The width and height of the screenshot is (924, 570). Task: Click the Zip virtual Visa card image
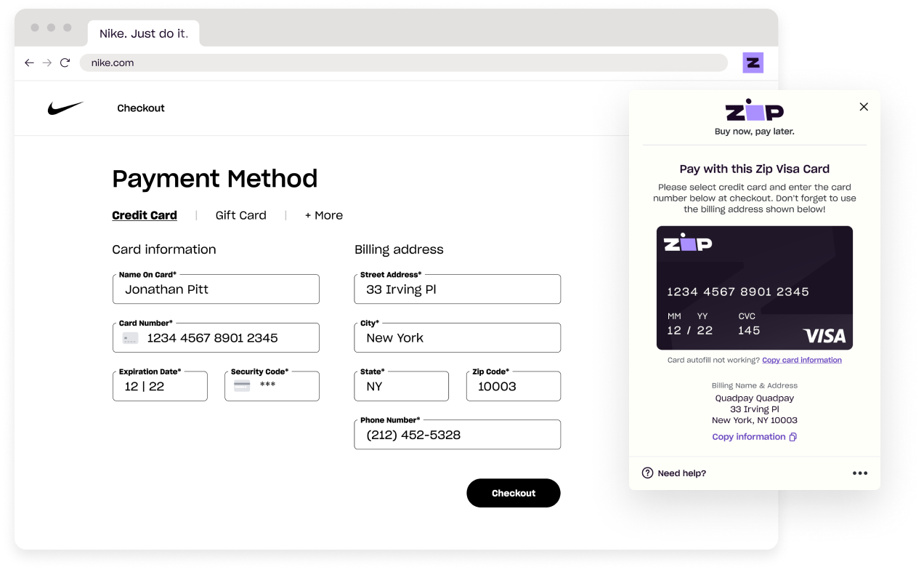pos(755,288)
